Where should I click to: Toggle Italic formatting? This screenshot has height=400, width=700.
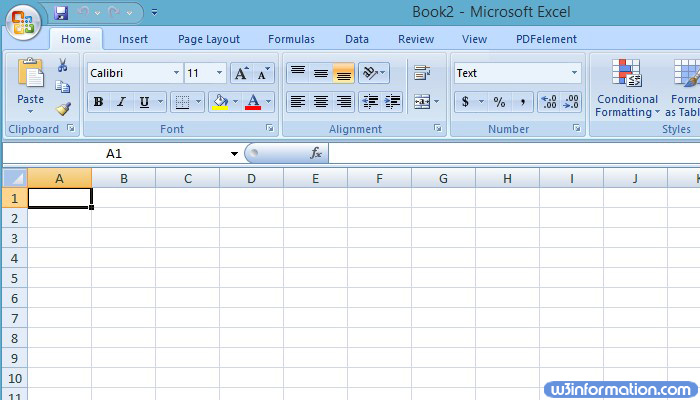click(121, 102)
